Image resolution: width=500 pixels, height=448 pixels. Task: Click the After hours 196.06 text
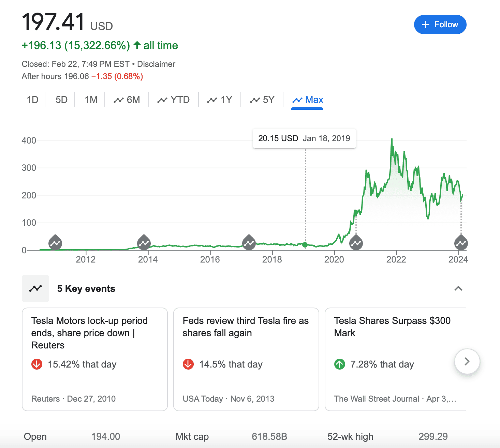55,76
